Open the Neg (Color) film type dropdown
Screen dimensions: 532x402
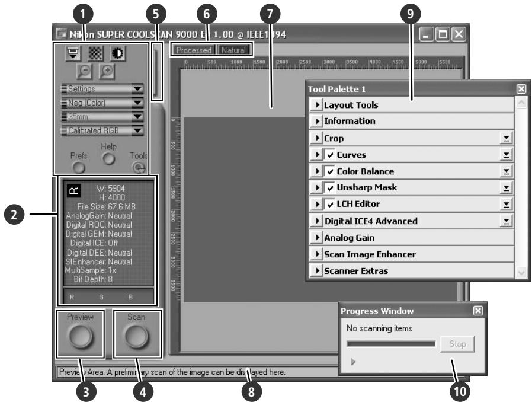[x=102, y=103]
